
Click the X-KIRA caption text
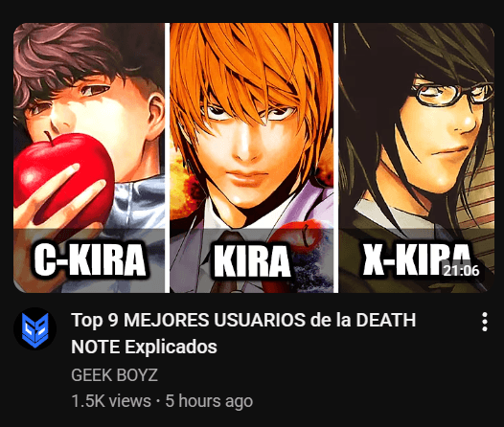point(418,258)
